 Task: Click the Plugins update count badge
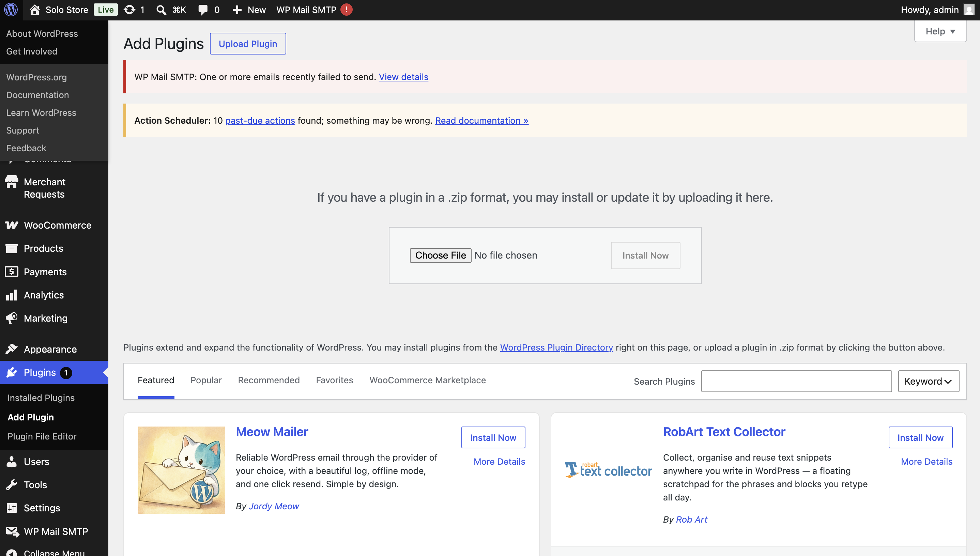(x=66, y=373)
